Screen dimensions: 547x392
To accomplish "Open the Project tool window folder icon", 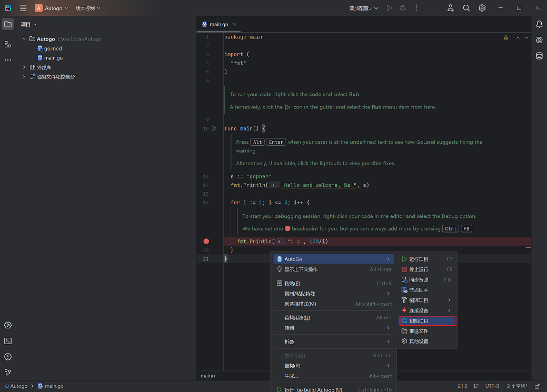I will click(8, 24).
